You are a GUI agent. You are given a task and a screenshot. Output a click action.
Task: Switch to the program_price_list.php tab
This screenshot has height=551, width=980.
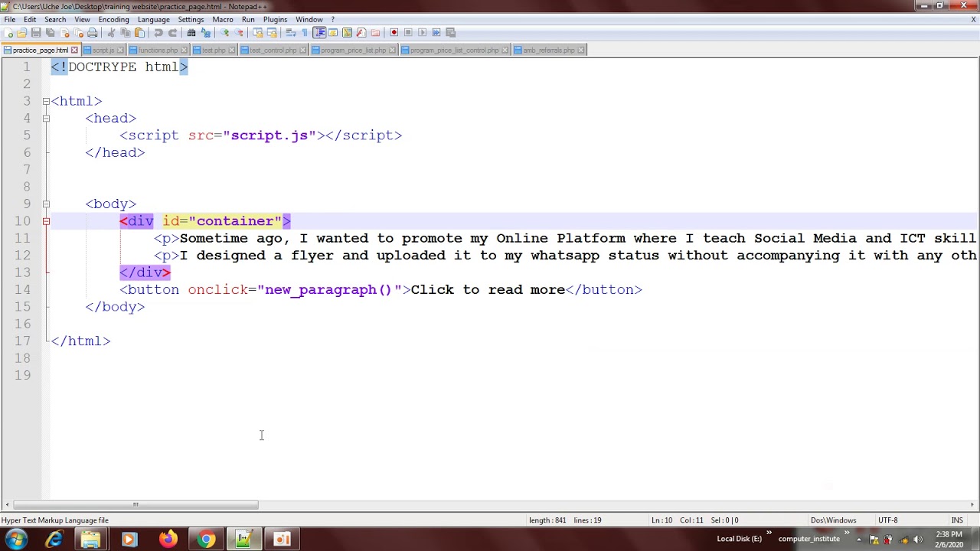[x=353, y=51]
